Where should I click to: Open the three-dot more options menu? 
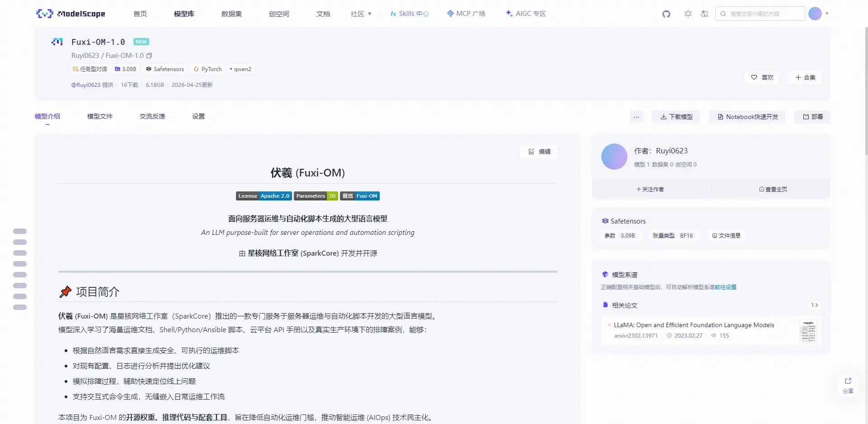click(x=636, y=117)
